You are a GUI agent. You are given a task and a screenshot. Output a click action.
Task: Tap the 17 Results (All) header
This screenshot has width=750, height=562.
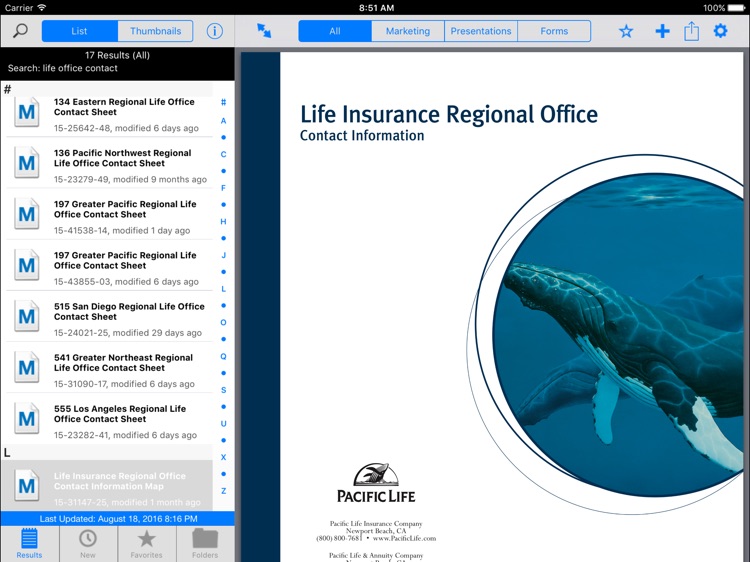(x=117, y=55)
